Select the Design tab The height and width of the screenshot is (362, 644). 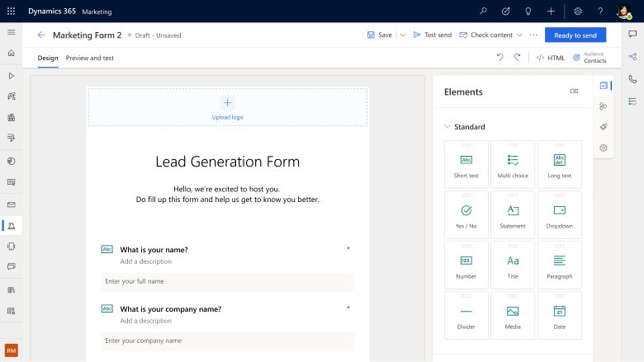tap(48, 59)
